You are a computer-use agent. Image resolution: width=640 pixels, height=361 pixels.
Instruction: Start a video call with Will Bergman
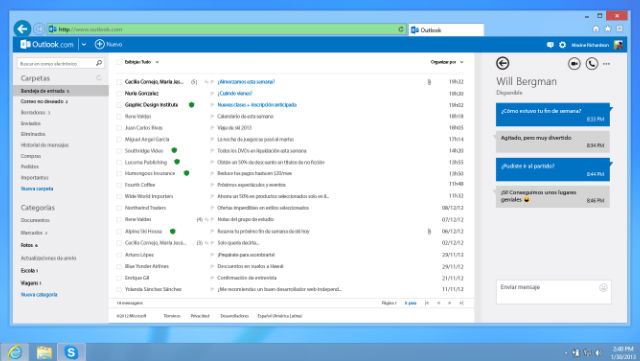click(x=574, y=64)
